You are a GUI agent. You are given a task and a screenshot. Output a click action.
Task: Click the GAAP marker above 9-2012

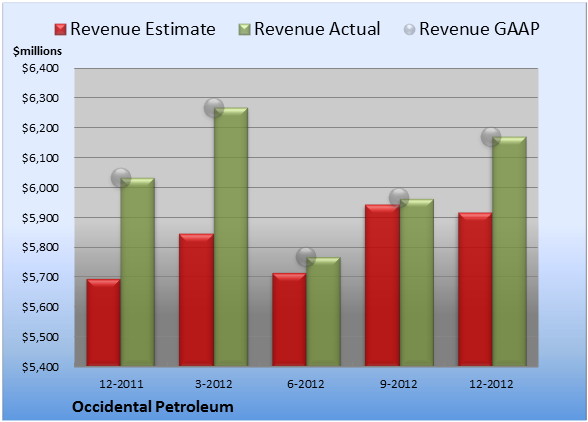point(399,198)
